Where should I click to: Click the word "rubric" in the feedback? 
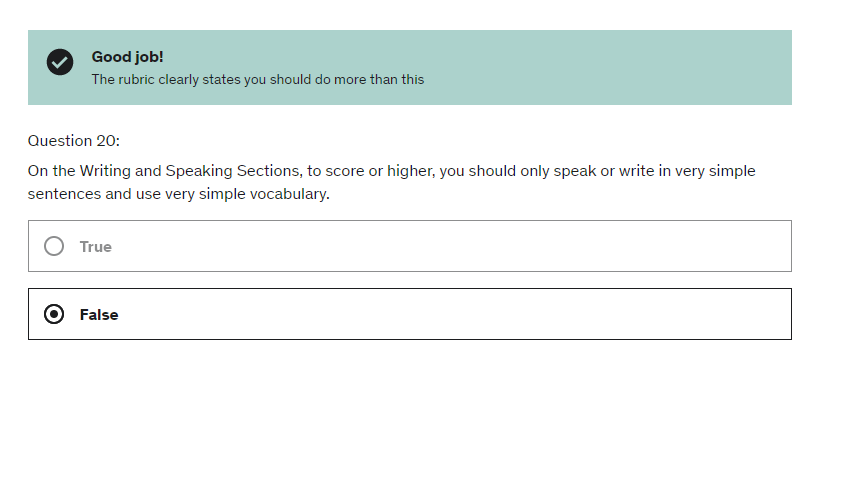point(140,80)
